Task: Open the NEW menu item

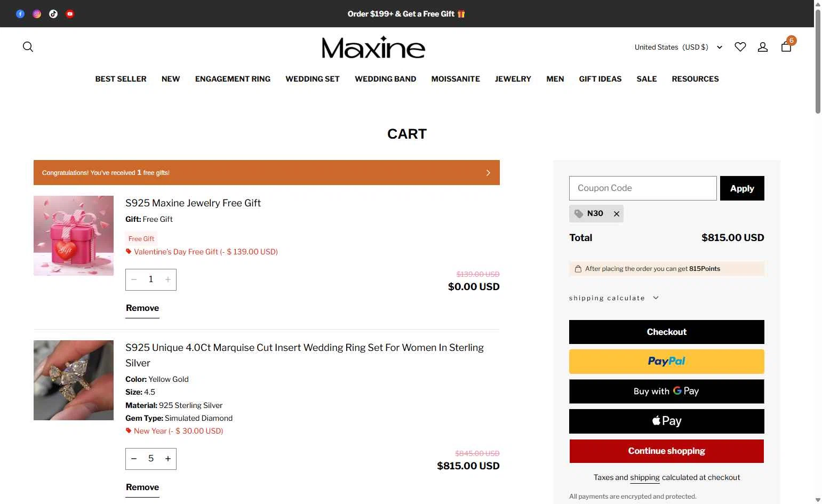Action: [171, 79]
